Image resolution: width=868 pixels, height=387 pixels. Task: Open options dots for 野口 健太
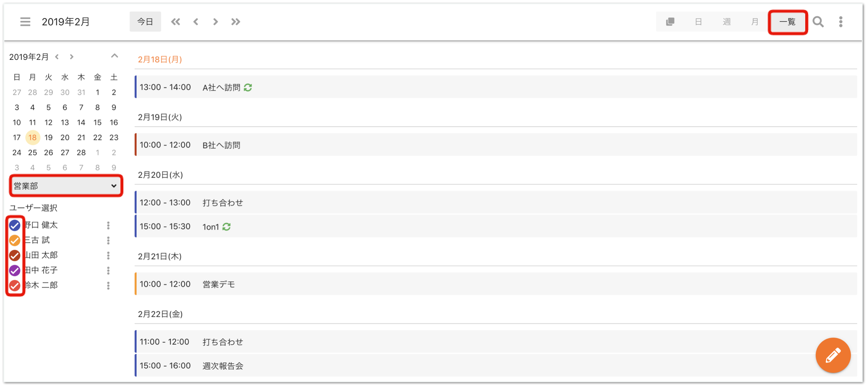pyautogui.click(x=108, y=225)
